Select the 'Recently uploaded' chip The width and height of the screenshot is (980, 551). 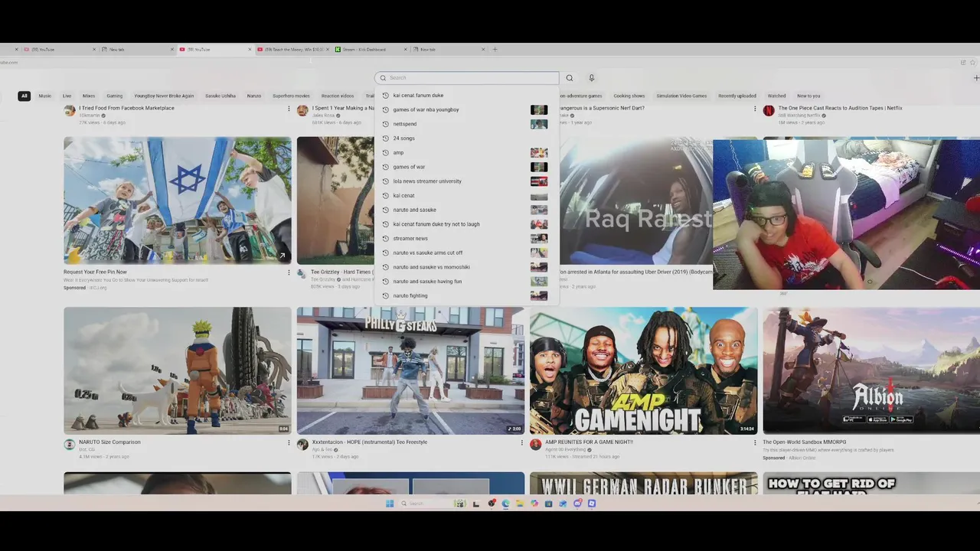(x=737, y=96)
